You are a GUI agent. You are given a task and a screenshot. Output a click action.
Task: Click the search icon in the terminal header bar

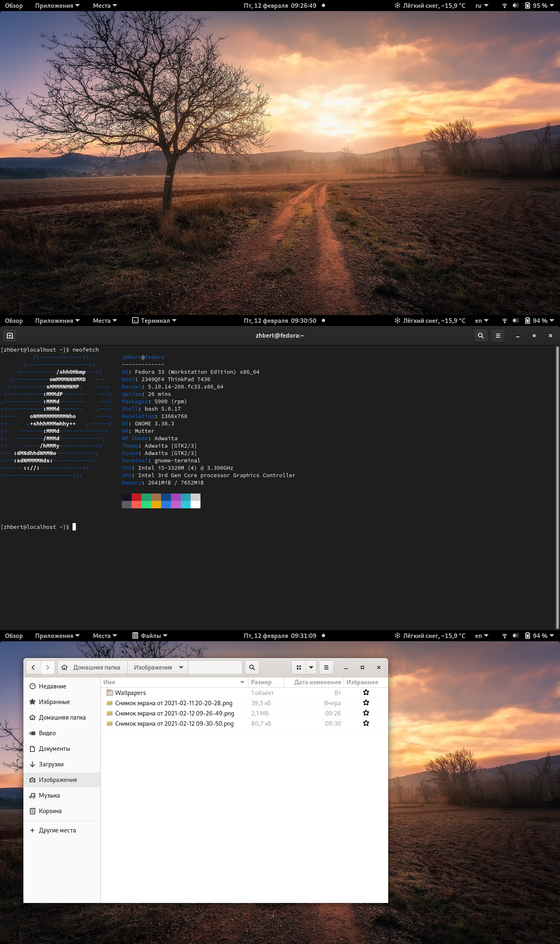pos(481,336)
